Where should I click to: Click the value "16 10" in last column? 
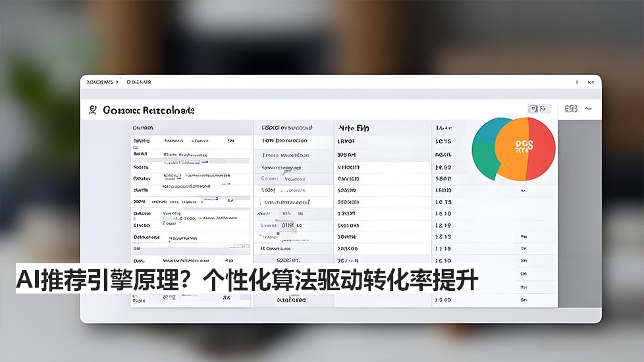[443, 214]
